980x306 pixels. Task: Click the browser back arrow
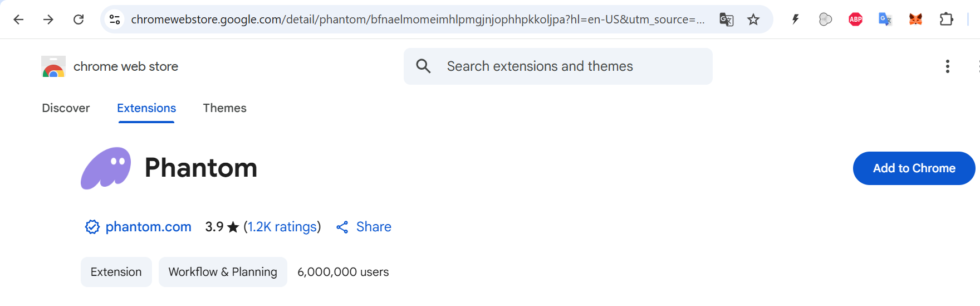(x=18, y=20)
